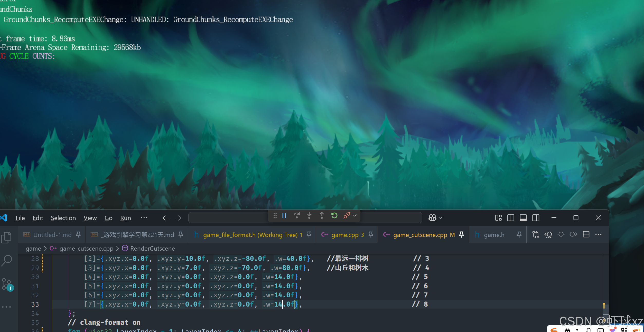Image resolution: width=644 pixels, height=332 pixels.
Task: Toggle the primary side bar layout
Action: tap(511, 218)
